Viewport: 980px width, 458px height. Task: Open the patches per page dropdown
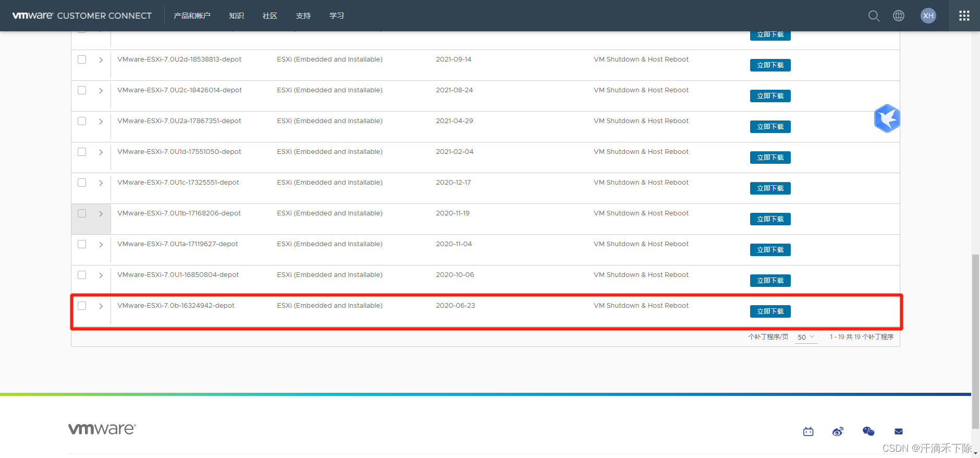coord(806,337)
